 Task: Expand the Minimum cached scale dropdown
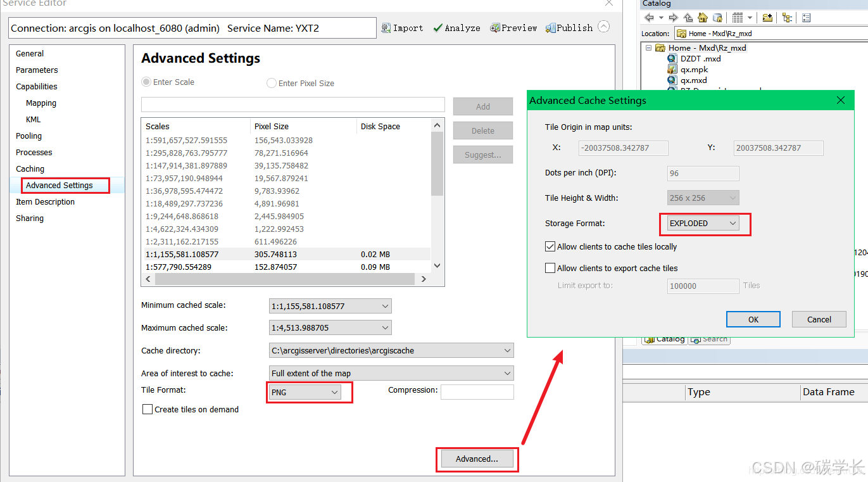click(330, 306)
